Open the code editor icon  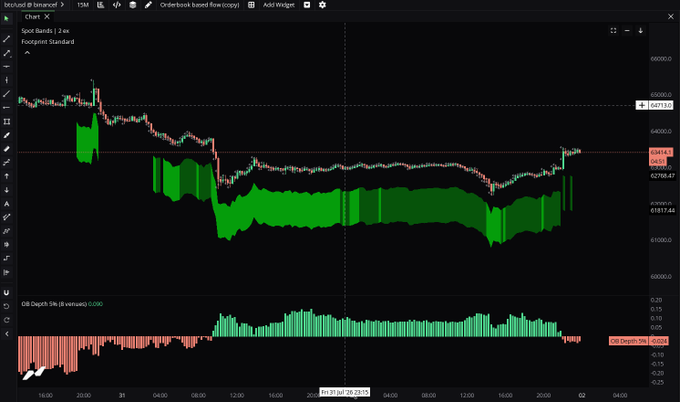[x=117, y=5]
